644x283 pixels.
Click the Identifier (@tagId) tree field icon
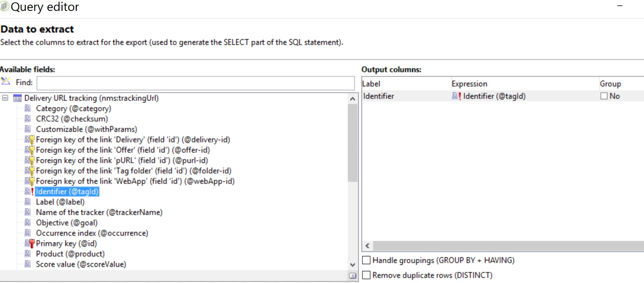click(29, 191)
